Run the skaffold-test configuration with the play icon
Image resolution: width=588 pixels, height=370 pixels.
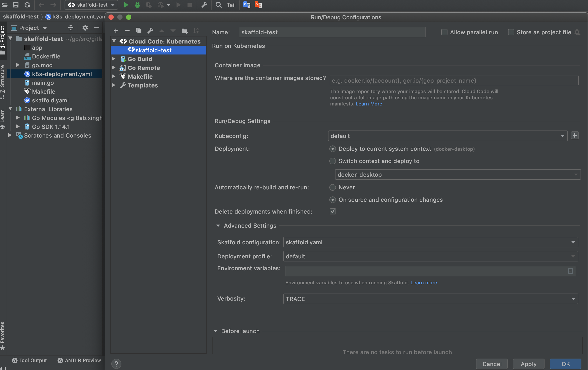coord(126,5)
